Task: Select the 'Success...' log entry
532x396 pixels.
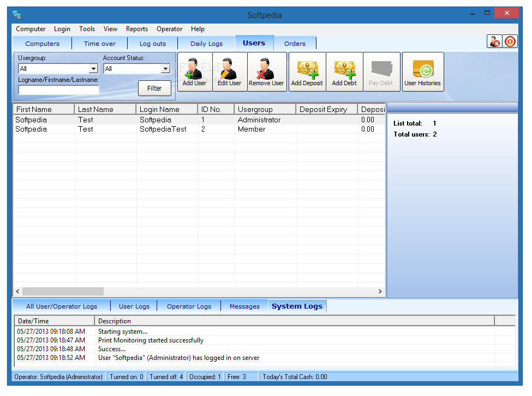Action: 265,349
